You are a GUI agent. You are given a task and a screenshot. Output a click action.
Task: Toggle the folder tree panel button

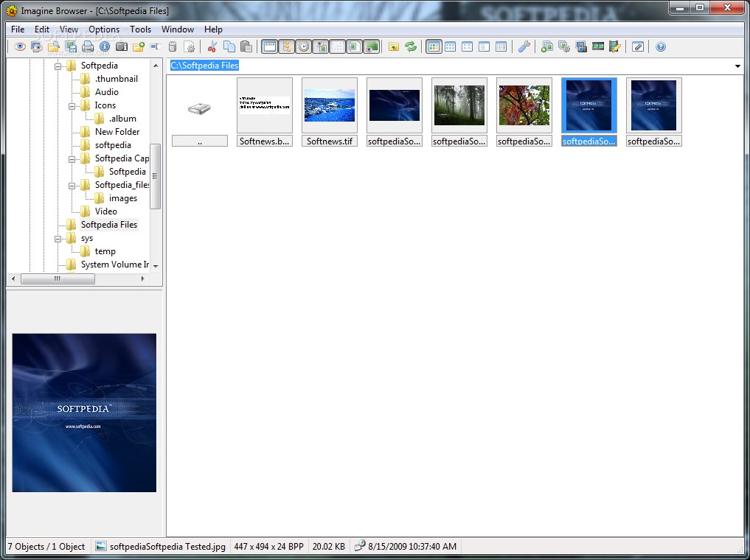287,47
